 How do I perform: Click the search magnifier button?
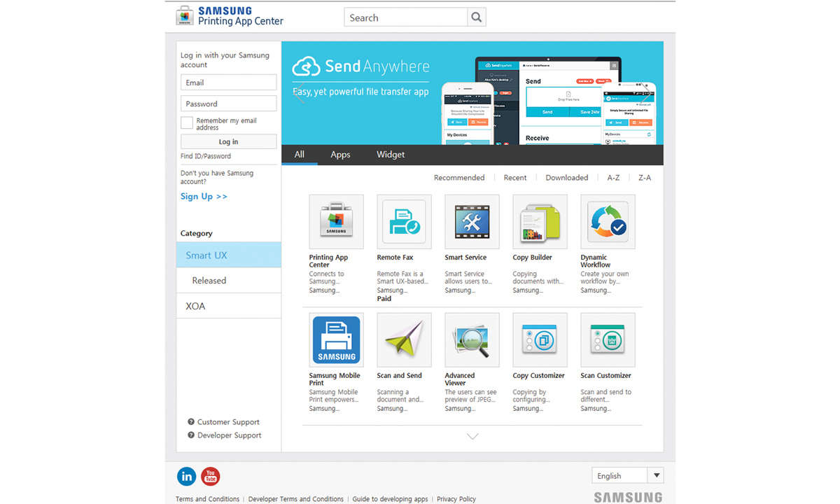pyautogui.click(x=477, y=17)
